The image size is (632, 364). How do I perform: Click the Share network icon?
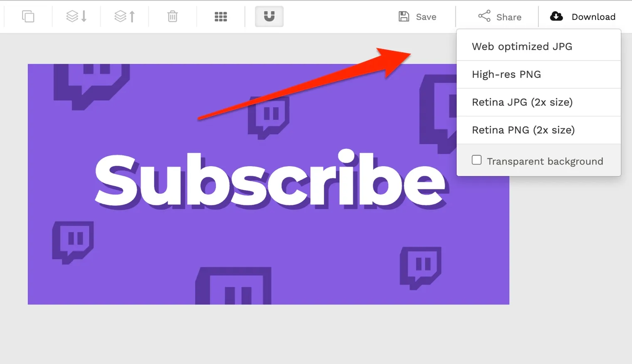pos(484,16)
